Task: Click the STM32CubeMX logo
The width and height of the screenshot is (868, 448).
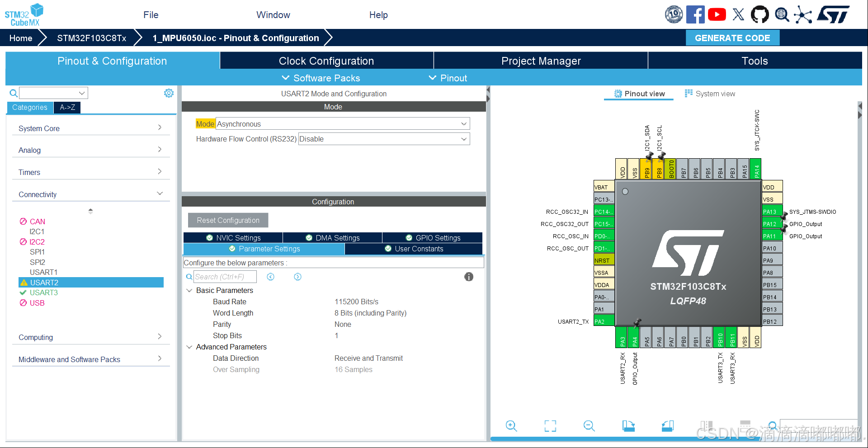Action: point(24,15)
